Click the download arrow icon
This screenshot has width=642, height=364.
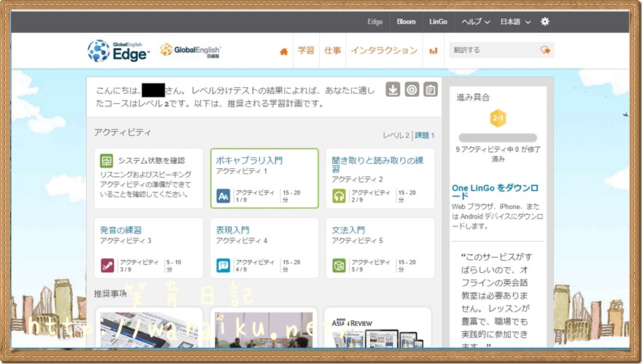pos(393,90)
